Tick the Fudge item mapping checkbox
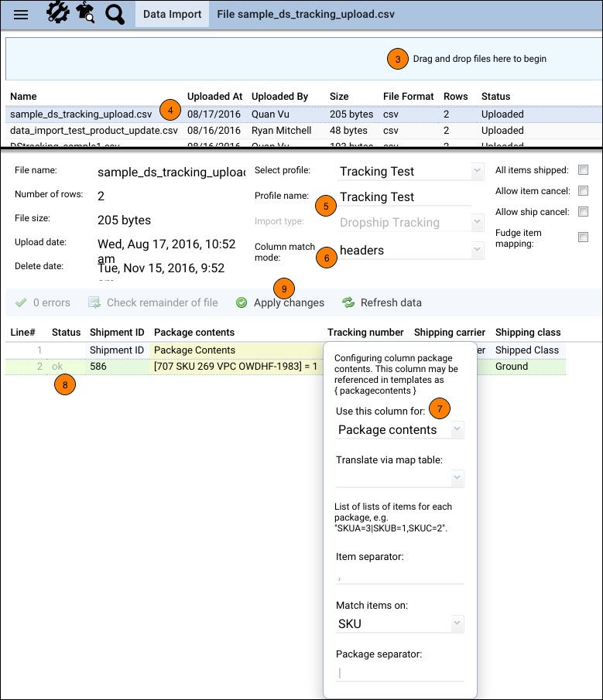 coord(583,237)
